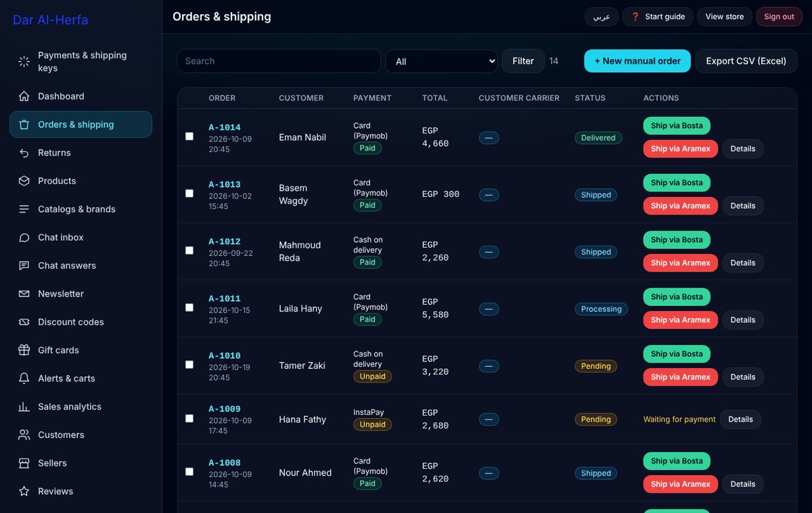812x513 pixels.
Task: Click the Dashboard home icon
Action: [24, 96]
